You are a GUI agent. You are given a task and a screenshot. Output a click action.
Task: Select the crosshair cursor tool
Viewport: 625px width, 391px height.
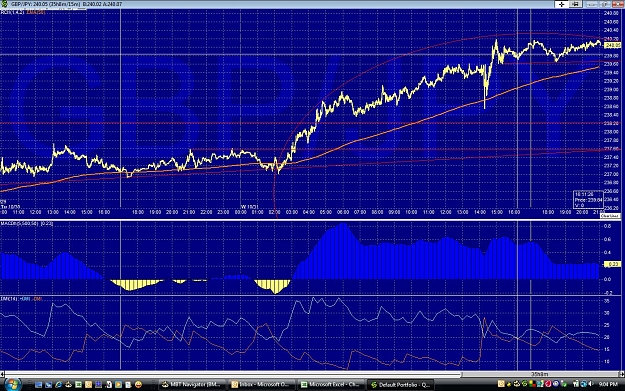pos(562,4)
